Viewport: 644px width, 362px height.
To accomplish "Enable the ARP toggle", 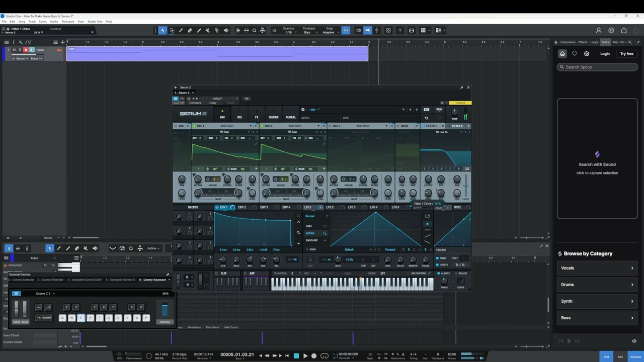I will coord(245,274).
